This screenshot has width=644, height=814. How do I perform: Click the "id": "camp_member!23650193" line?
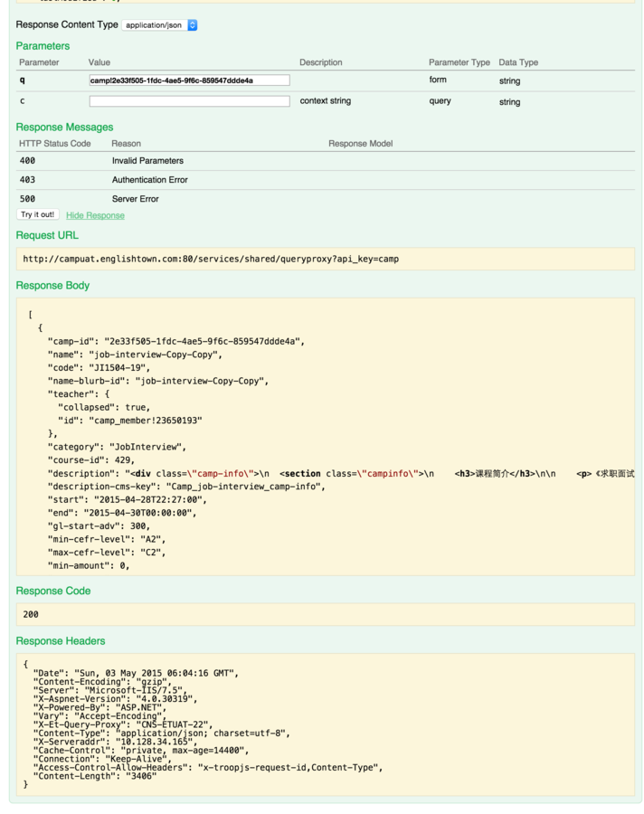tap(130, 421)
